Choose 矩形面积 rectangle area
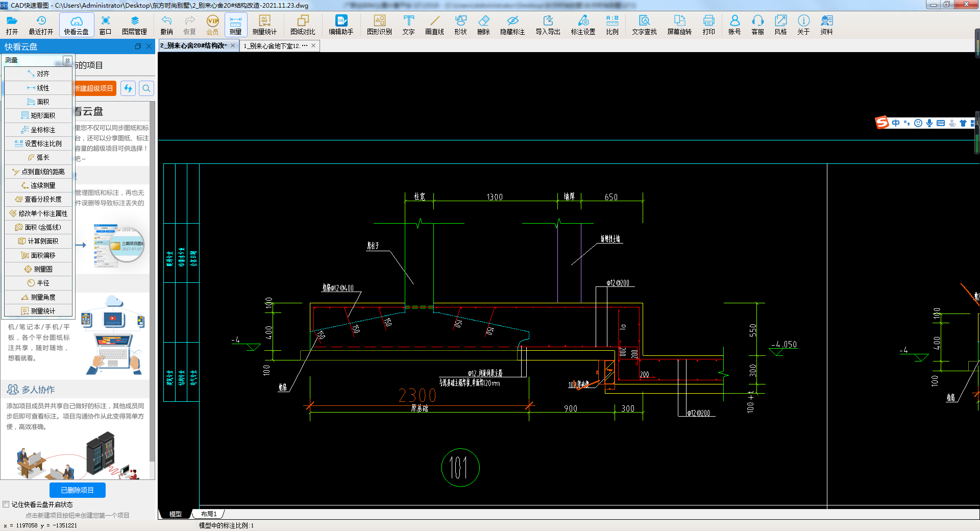This screenshot has height=531, width=980. coord(38,115)
